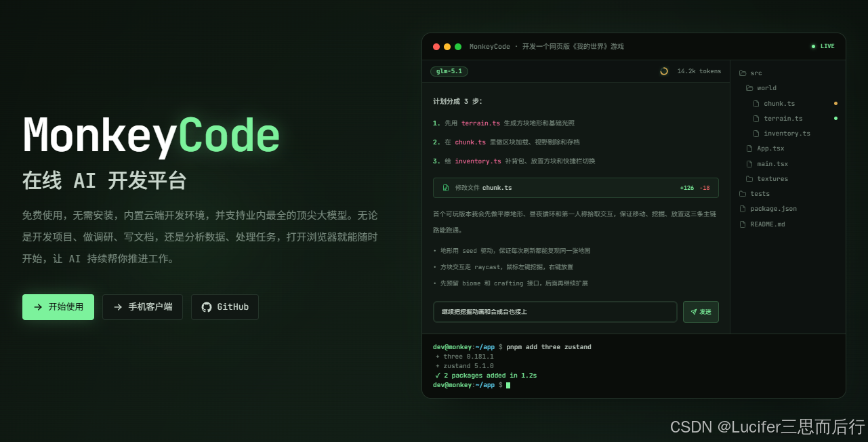Click the GitHub octocat icon
Image resolution: width=868 pixels, height=442 pixels.
click(207, 307)
